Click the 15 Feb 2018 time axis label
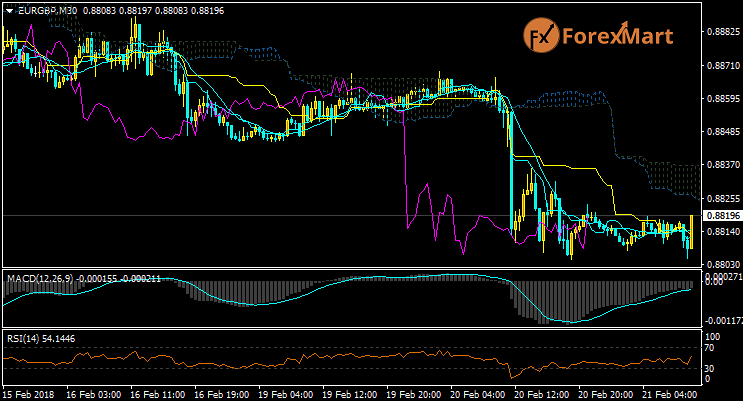Viewport: 743px width, 401px height. click(x=27, y=395)
